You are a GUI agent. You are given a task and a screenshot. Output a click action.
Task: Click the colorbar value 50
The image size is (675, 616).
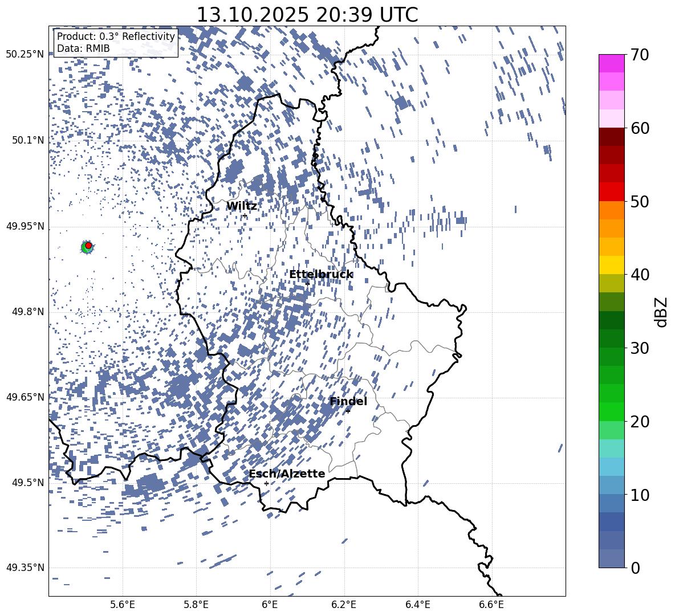[x=640, y=201]
